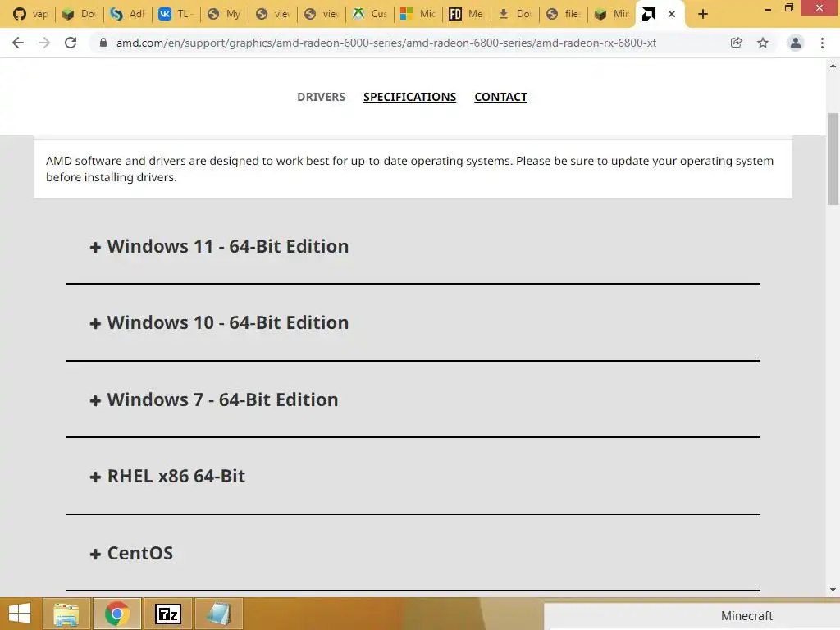The width and height of the screenshot is (840, 630).
Task: Open Chrome three-dot menu
Action: click(822, 43)
